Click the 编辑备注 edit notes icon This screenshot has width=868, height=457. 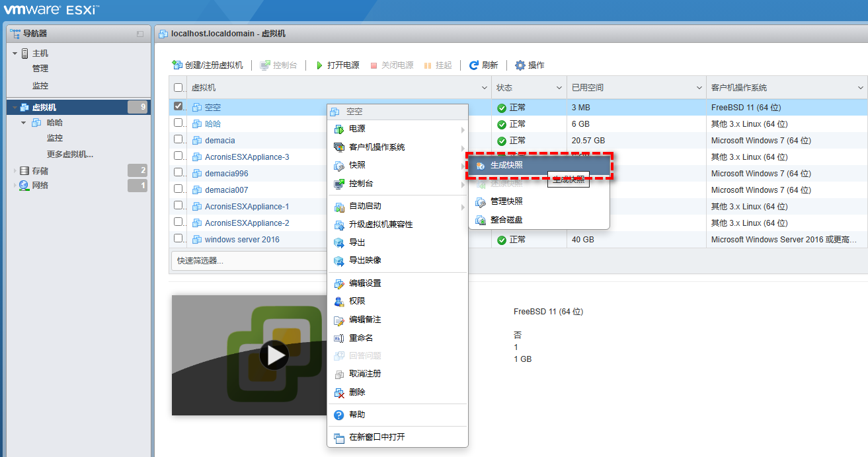coord(339,320)
